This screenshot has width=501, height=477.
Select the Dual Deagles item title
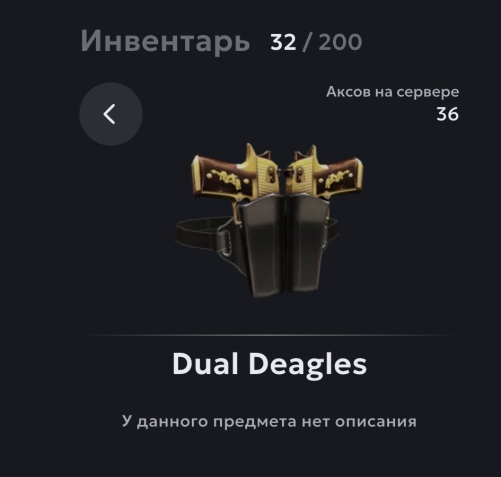pyautogui.click(x=269, y=365)
